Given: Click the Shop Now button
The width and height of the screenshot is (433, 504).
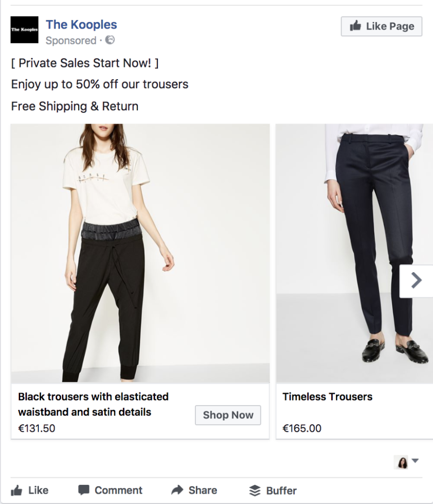Looking at the screenshot, I should (x=228, y=415).
